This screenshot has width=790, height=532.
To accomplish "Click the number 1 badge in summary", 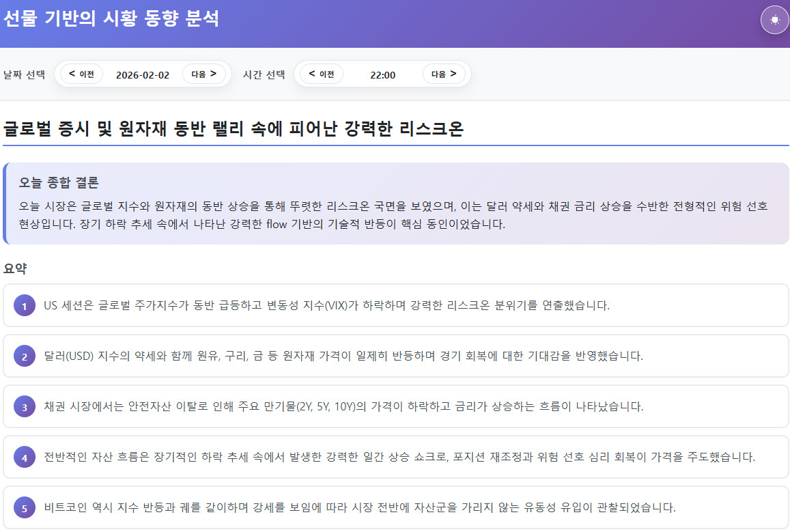I will pyautogui.click(x=24, y=306).
